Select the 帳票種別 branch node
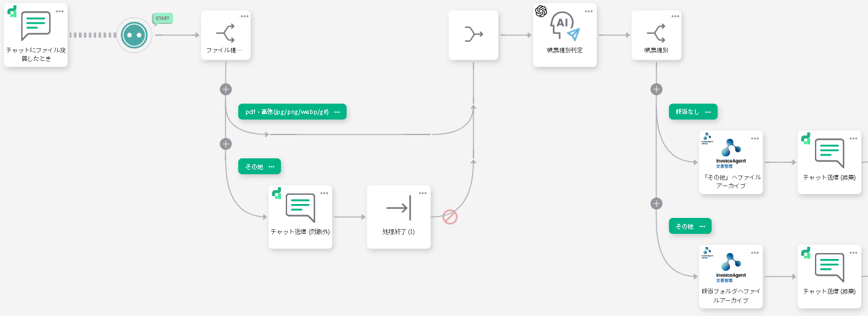The image size is (868, 316). (x=656, y=32)
